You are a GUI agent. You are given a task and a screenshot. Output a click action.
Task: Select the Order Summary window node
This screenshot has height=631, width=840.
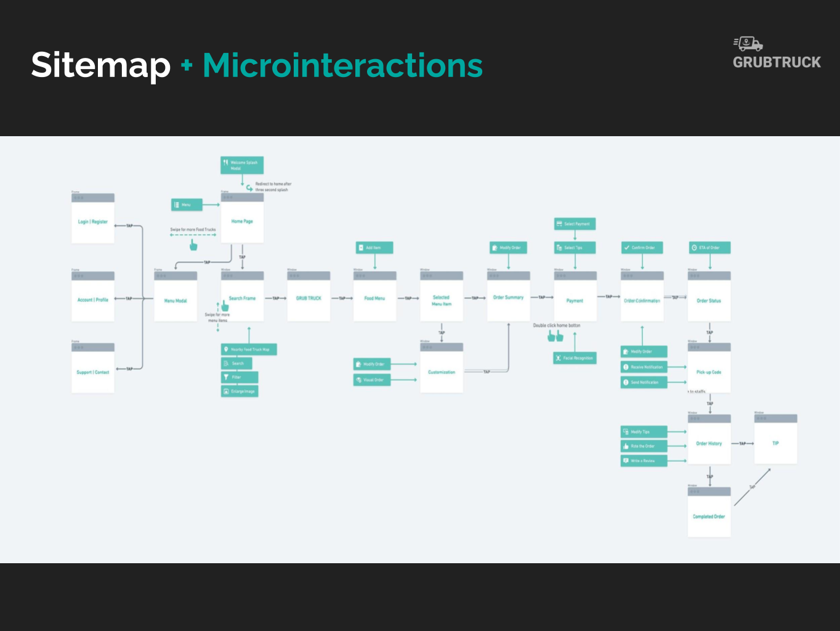coord(509,296)
